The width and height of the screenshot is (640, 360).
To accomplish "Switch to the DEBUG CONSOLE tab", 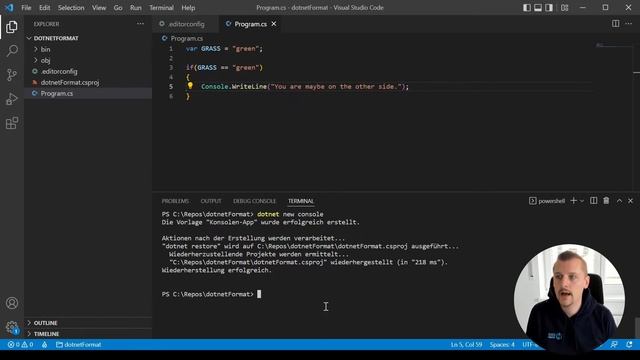I will coord(254,201).
